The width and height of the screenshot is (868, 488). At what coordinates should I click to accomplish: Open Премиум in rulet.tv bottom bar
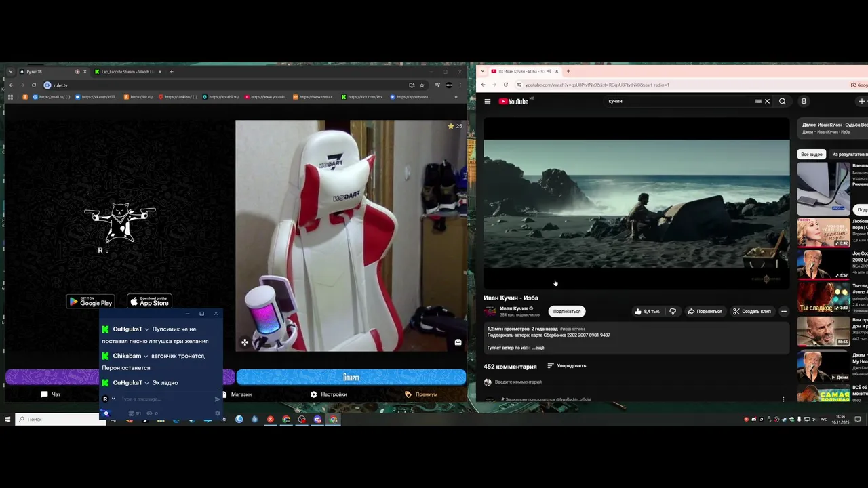421,394
